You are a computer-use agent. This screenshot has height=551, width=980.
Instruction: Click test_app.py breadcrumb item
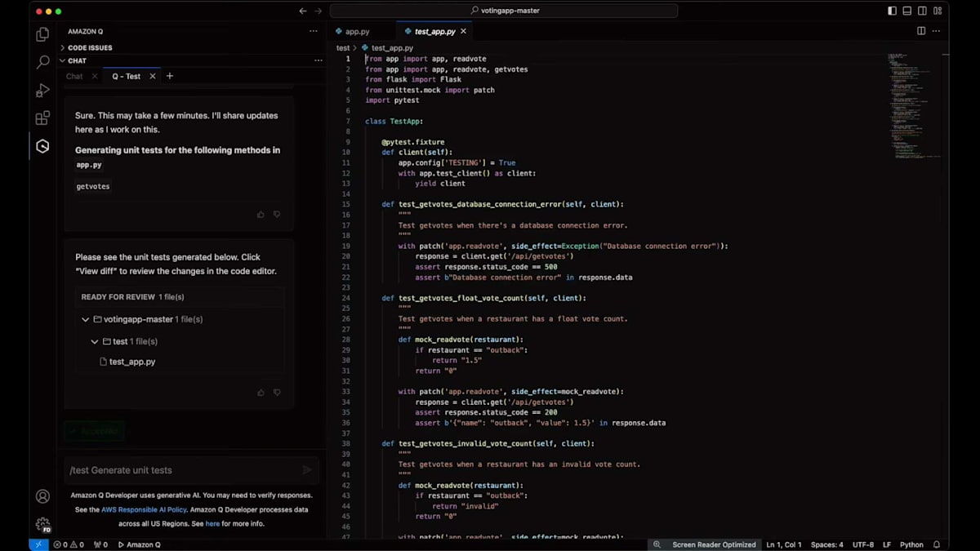coord(392,48)
